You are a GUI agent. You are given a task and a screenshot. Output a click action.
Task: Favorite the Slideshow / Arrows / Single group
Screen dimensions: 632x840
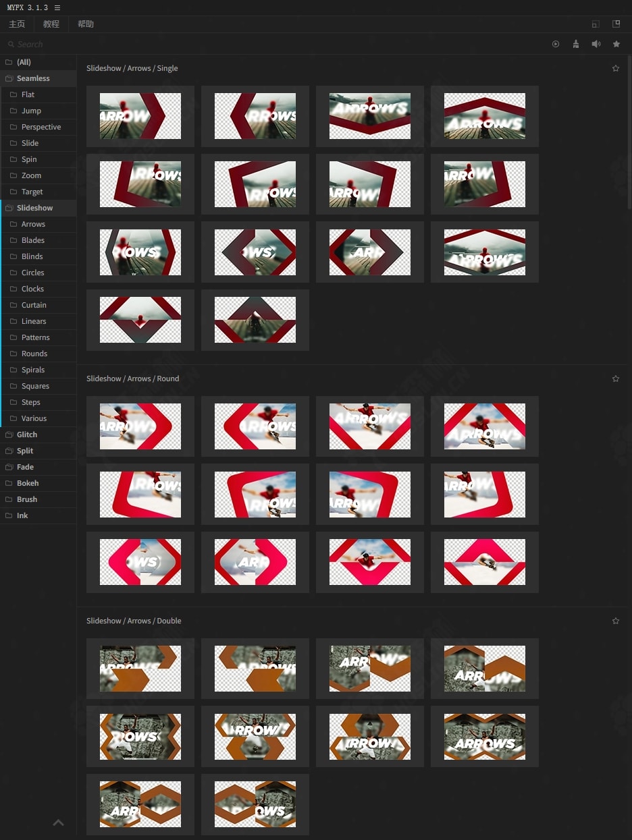[616, 68]
